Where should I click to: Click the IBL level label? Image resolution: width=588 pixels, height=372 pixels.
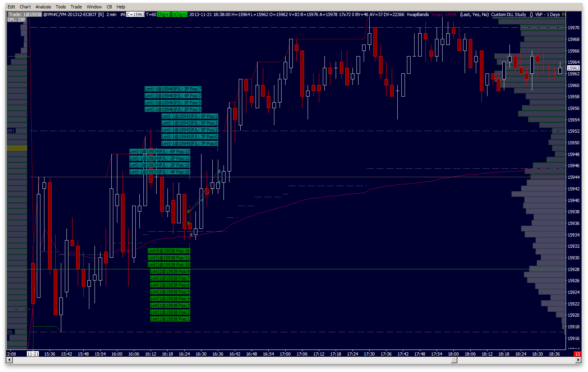click(x=10, y=332)
